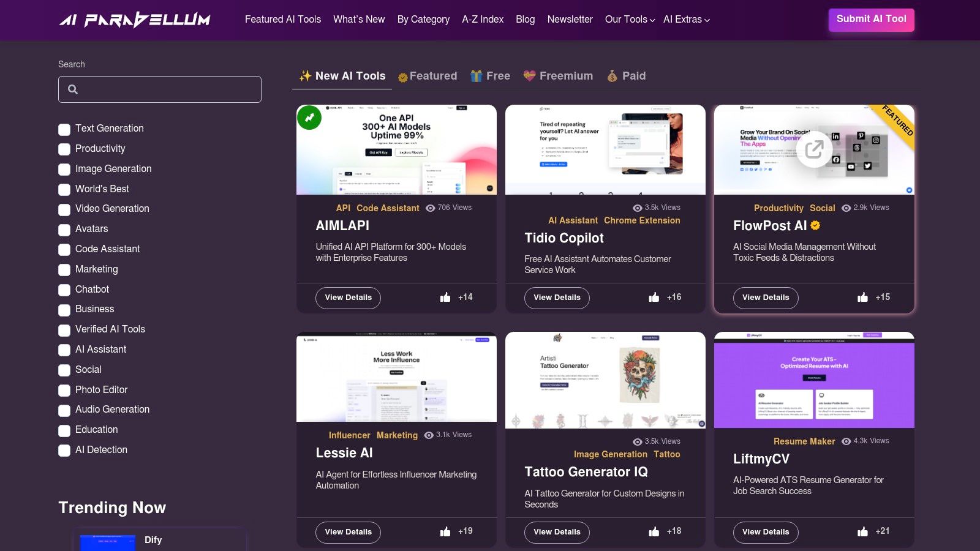Enable the Marketing filter checkbox
980x551 pixels.
(64, 270)
